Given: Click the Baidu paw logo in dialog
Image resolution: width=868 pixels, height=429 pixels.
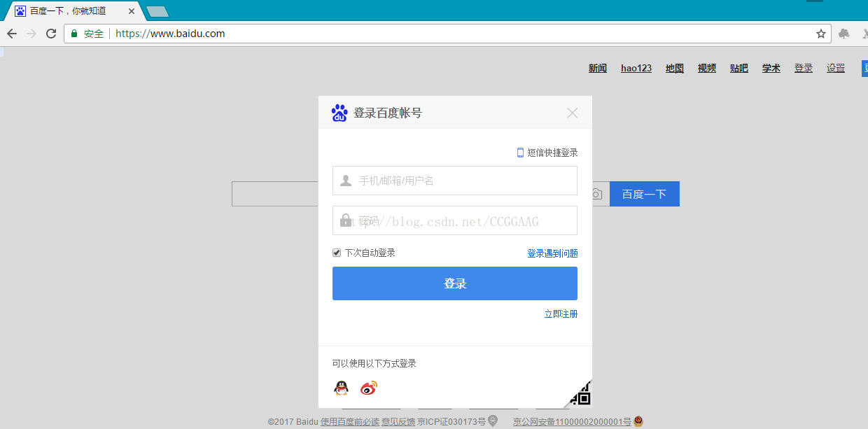Looking at the screenshot, I should pos(339,113).
